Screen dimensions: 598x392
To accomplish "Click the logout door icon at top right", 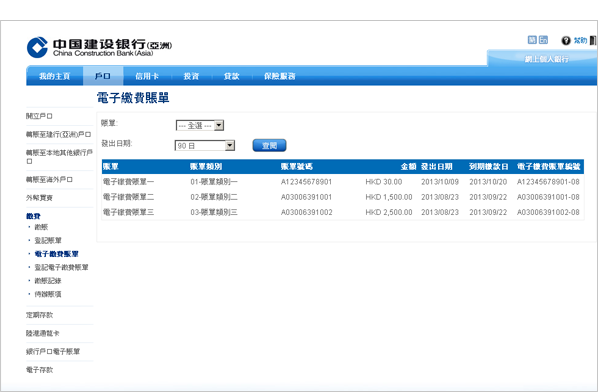I will pos(593,40).
